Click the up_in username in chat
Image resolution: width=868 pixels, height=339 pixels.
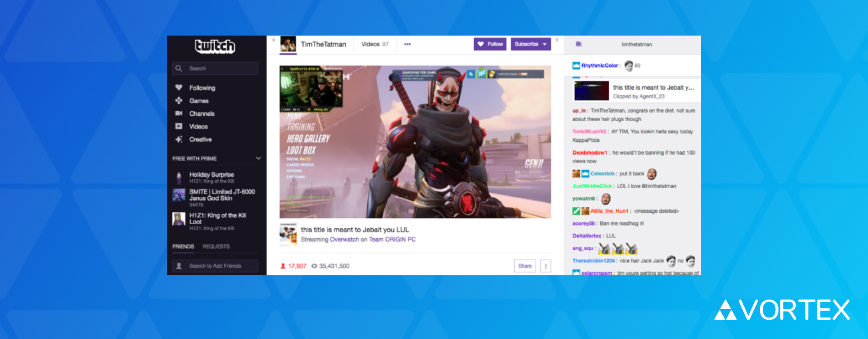(x=579, y=111)
